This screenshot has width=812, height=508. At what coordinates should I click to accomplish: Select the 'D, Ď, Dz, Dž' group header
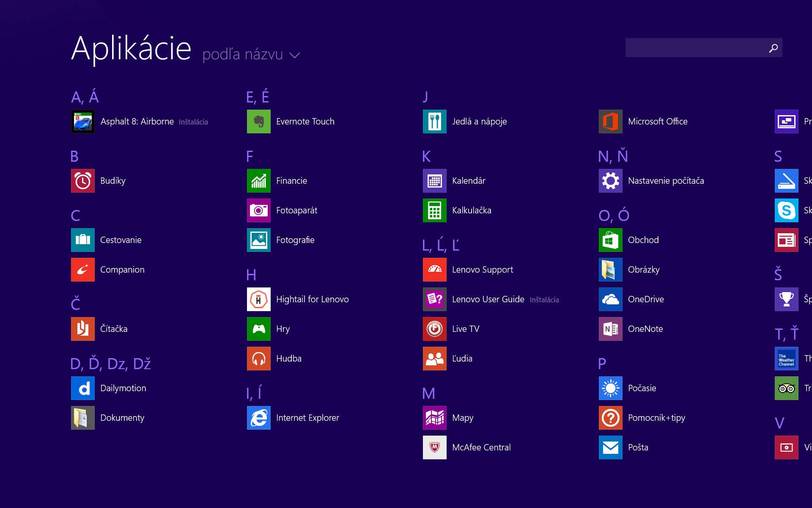point(110,364)
